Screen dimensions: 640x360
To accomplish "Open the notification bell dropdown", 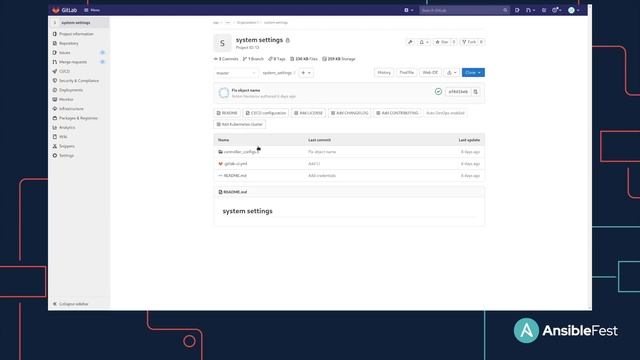I will 424,42.
